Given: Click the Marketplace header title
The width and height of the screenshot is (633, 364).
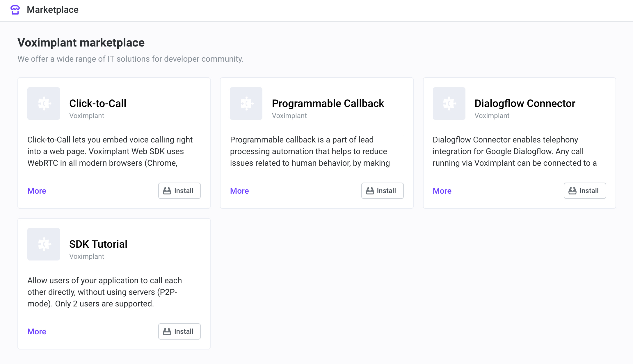Looking at the screenshot, I should (53, 10).
